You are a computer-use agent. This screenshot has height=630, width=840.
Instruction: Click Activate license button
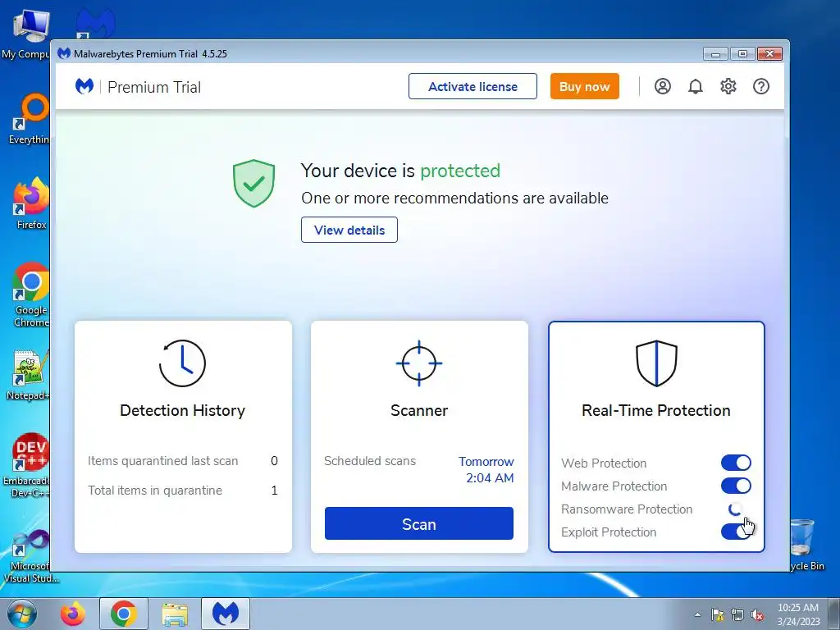[472, 86]
